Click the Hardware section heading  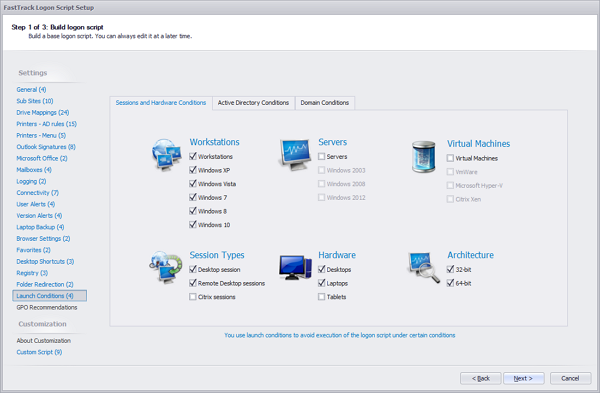[x=337, y=255]
